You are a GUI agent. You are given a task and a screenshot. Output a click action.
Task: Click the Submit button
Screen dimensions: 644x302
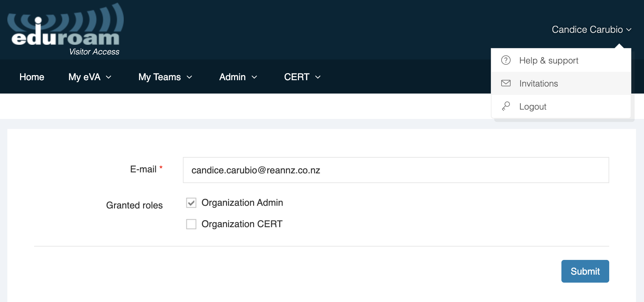(585, 271)
